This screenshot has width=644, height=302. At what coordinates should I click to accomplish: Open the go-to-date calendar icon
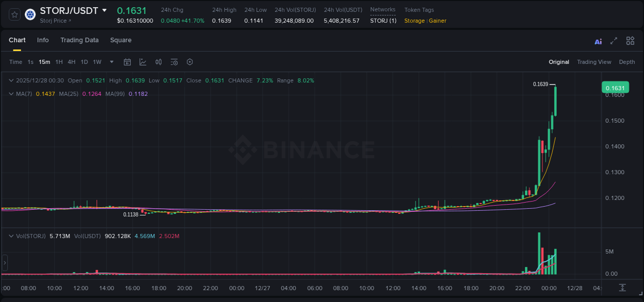click(x=127, y=62)
